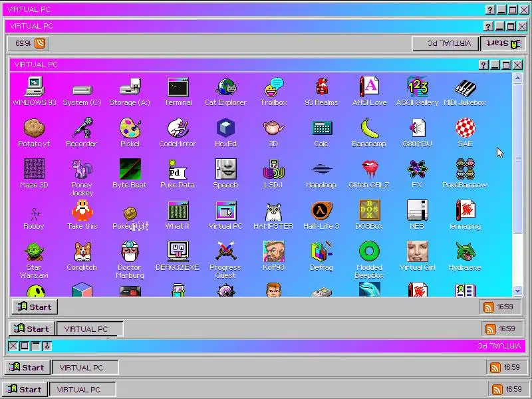The width and height of the screenshot is (532, 399).
Task: Launch HAMPSTER icon
Action: tap(273, 211)
